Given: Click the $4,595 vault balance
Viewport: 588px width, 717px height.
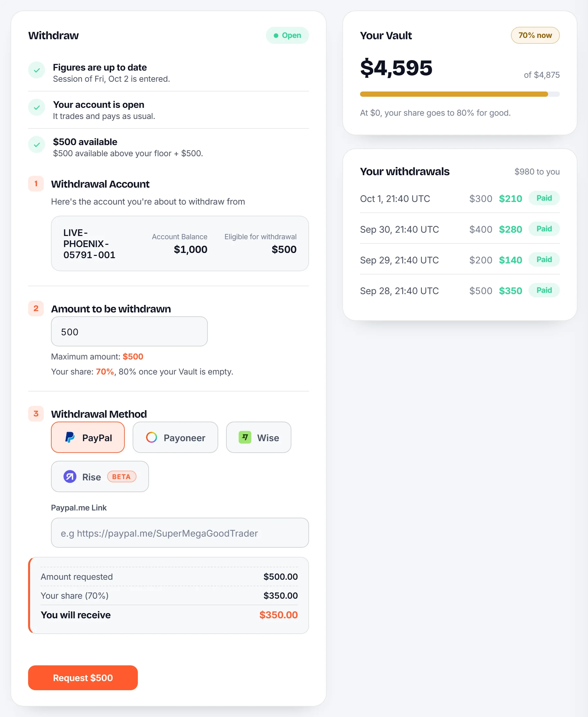Looking at the screenshot, I should click(396, 68).
